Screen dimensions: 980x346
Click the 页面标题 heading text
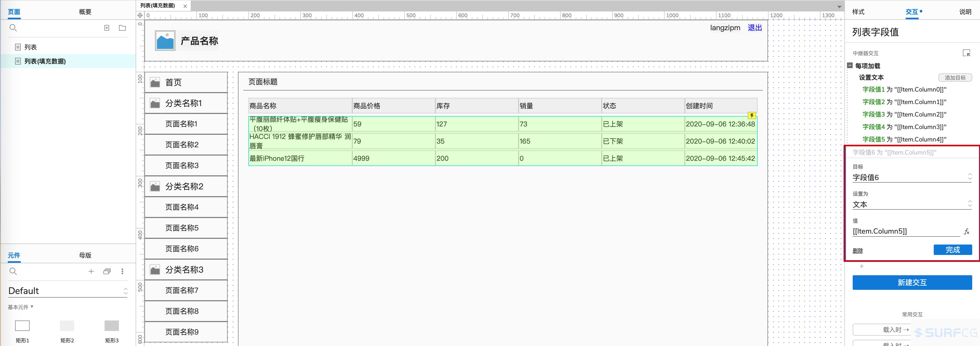pos(263,82)
